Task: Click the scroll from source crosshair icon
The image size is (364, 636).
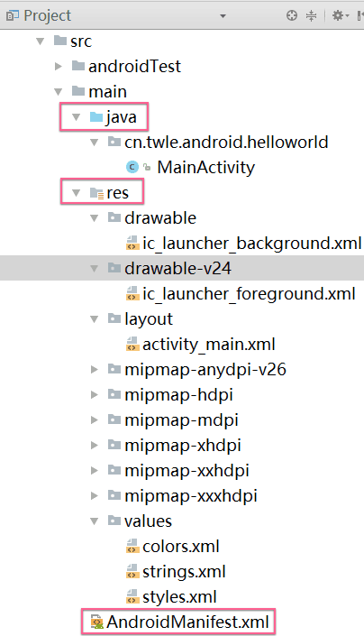Action: point(292,16)
